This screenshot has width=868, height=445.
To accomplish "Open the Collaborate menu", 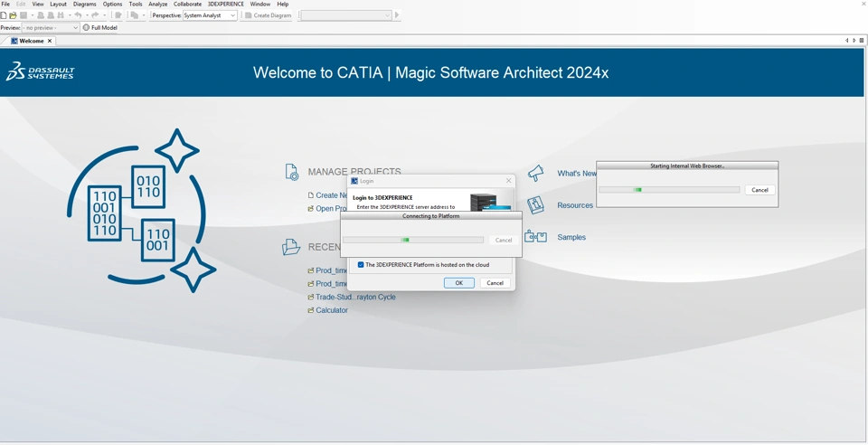I will (188, 4).
